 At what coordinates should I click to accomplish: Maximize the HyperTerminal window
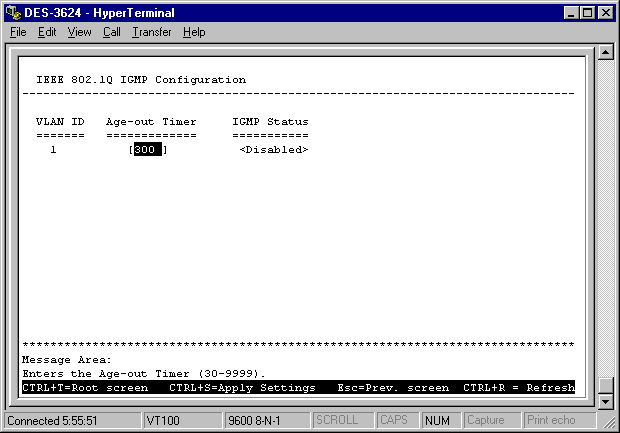(x=585, y=12)
